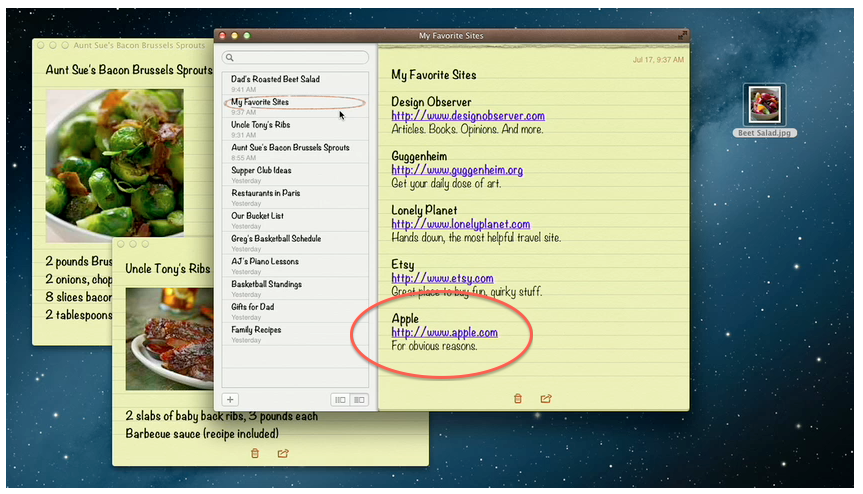Select Restaurants in Paris in notes list
This screenshot has height=494, width=863.
point(265,193)
